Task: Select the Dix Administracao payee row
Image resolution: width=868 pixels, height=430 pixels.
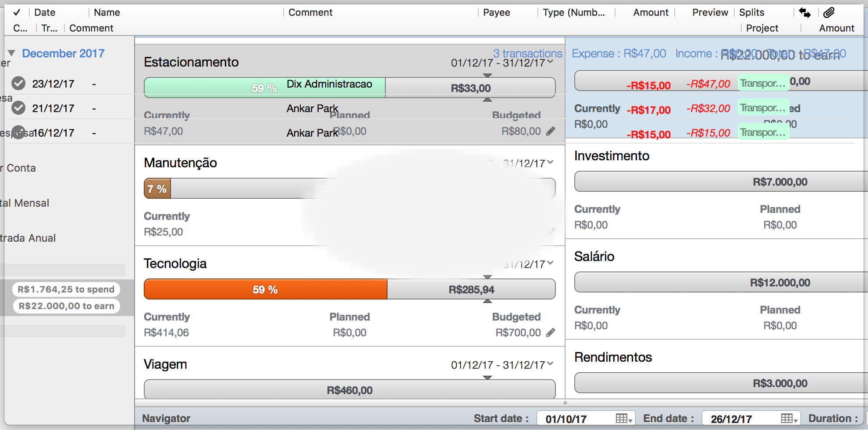Action: pyautogui.click(x=329, y=84)
